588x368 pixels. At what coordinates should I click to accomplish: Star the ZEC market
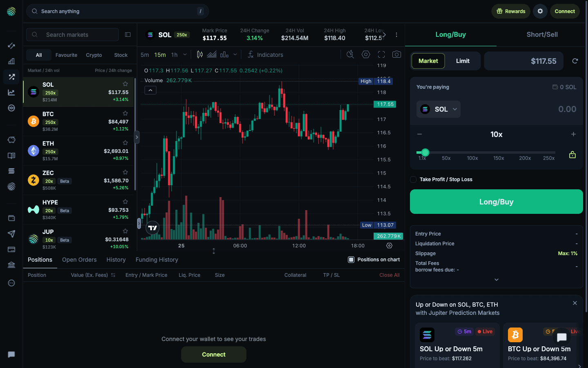(x=125, y=172)
